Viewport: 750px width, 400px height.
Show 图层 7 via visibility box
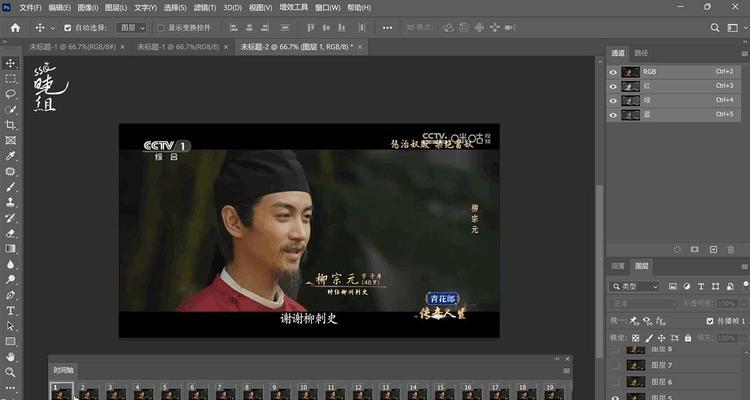click(x=615, y=366)
